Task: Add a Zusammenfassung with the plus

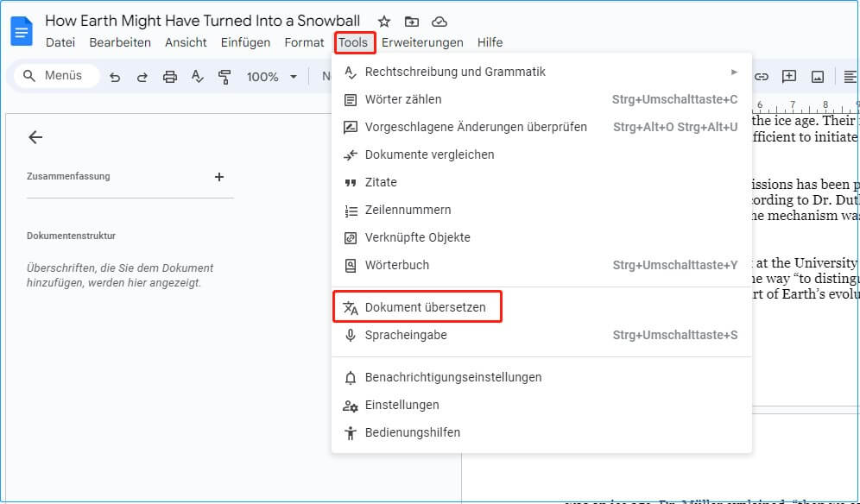Action: [x=219, y=176]
